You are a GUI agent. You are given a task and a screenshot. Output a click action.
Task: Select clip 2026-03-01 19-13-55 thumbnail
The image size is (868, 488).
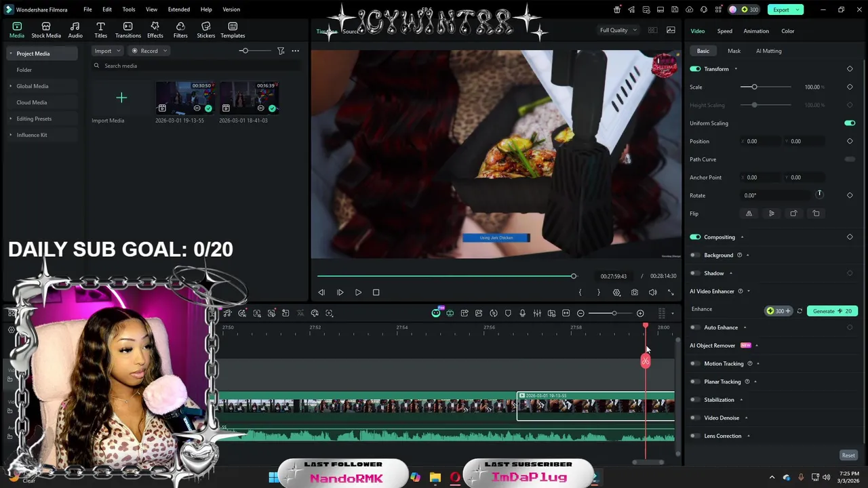coord(185,98)
